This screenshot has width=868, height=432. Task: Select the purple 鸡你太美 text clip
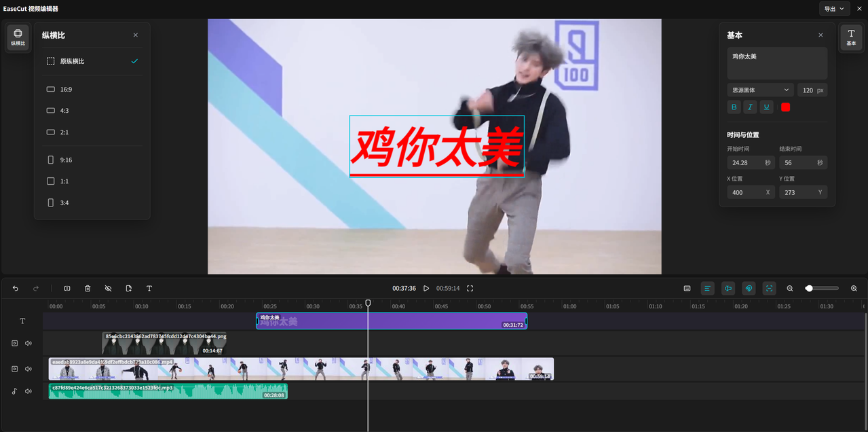click(392, 321)
